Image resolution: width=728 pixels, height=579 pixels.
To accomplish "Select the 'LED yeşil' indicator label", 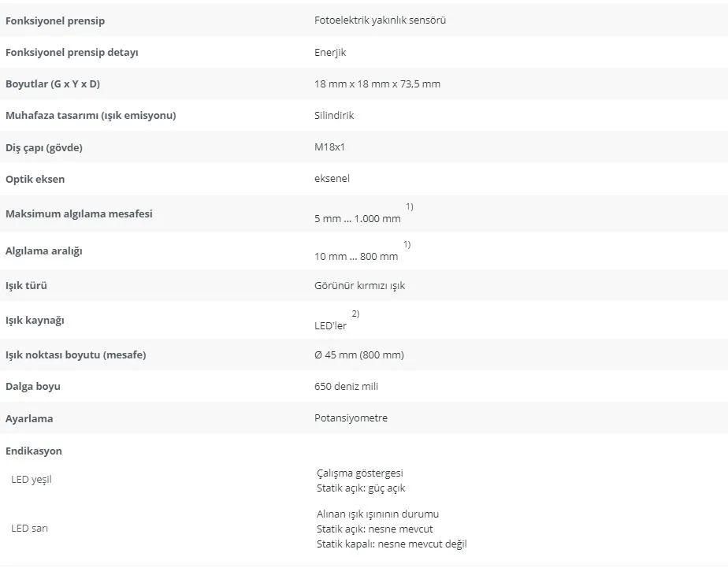I will (32, 480).
